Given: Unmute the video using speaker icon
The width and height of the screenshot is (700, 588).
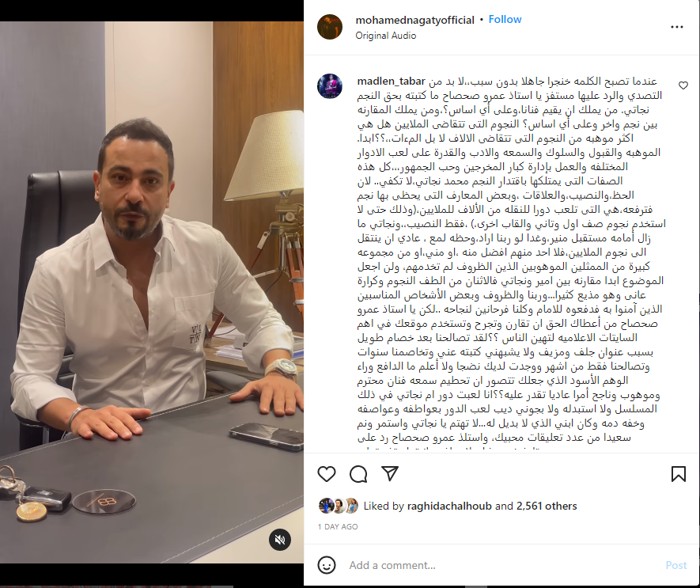Looking at the screenshot, I should (x=280, y=540).
